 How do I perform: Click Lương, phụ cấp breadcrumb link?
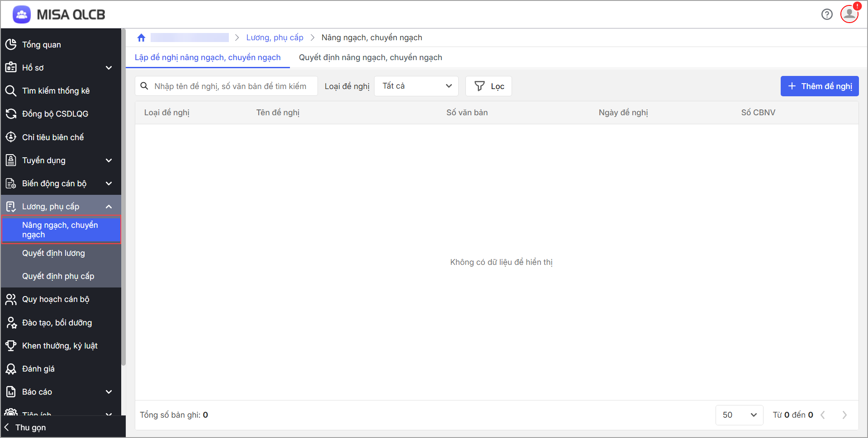pyautogui.click(x=275, y=38)
